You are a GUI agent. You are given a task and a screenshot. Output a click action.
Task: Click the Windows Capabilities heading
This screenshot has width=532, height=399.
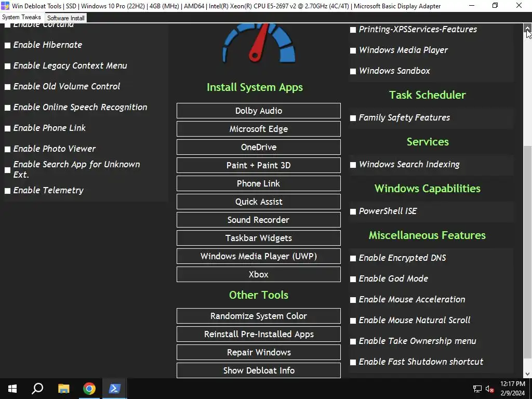[x=428, y=188]
